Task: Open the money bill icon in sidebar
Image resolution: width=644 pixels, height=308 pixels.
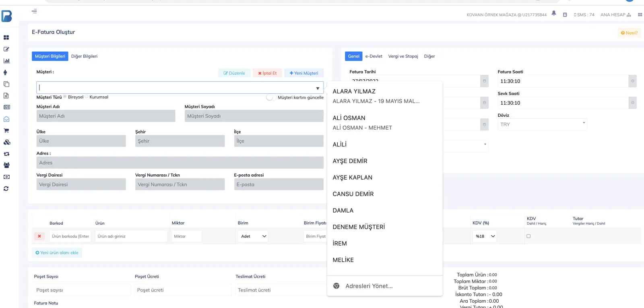Action: point(6,177)
